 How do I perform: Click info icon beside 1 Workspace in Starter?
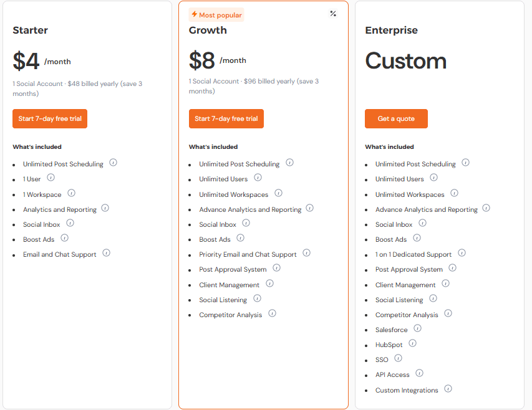pos(71,193)
